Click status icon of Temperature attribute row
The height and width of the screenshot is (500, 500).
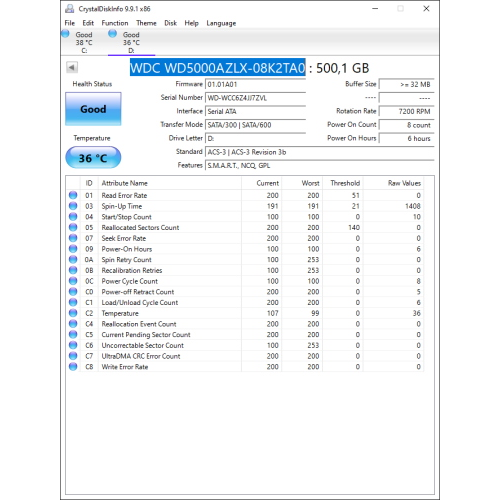point(73,313)
